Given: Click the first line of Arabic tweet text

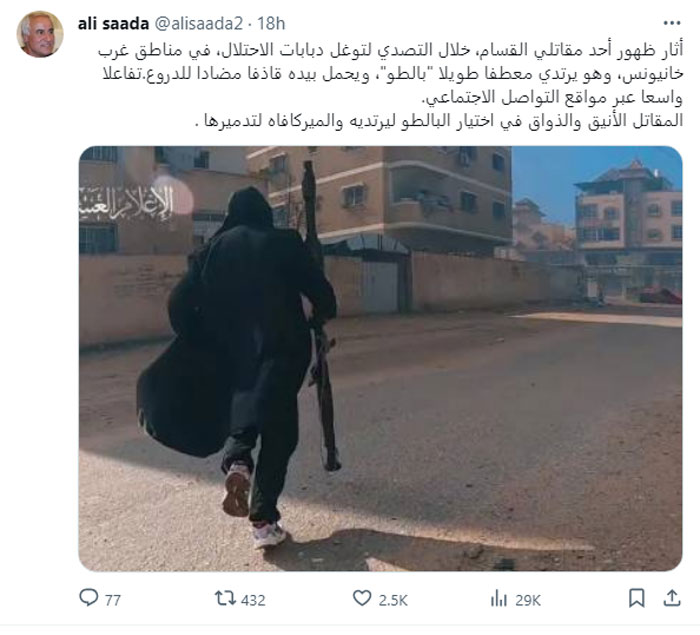Looking at the screenshot, I should (391, 50).
